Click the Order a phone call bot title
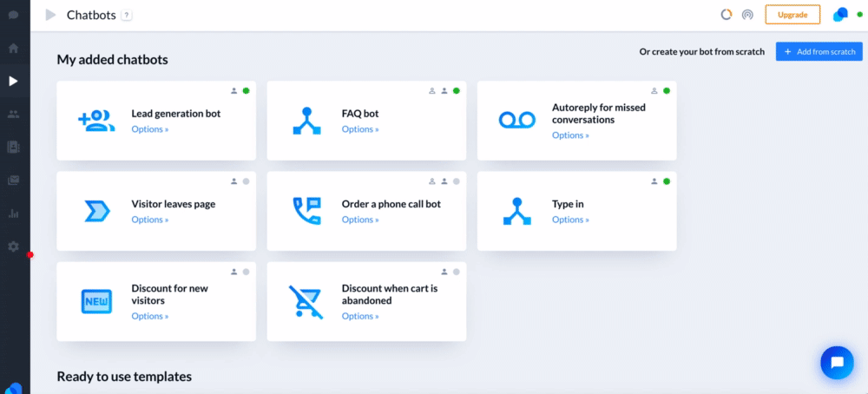Screen dimensions: 868x394 (x=391, y=204)
